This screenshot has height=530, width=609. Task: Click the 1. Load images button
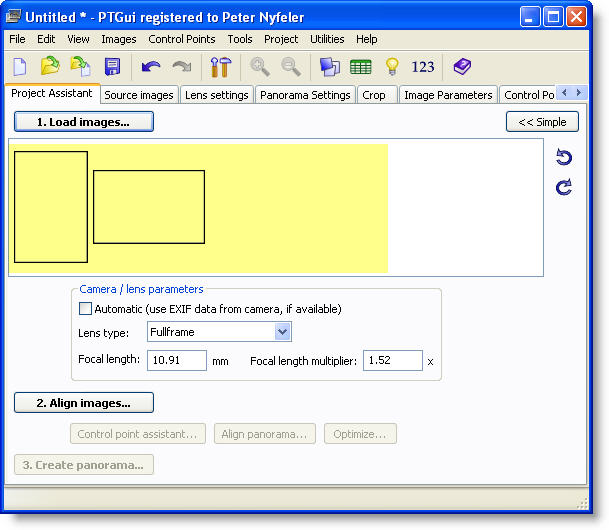(84, 122)
